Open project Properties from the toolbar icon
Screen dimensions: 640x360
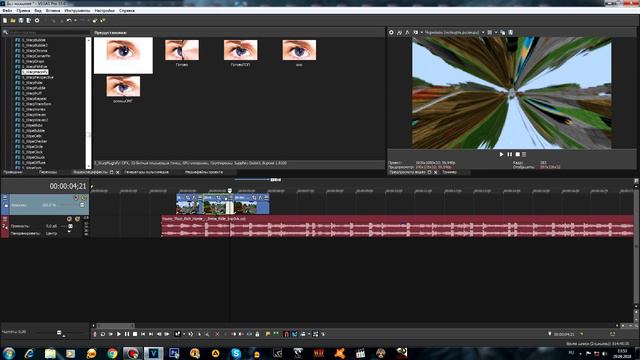pyautogui.click(x=37, y=20)
